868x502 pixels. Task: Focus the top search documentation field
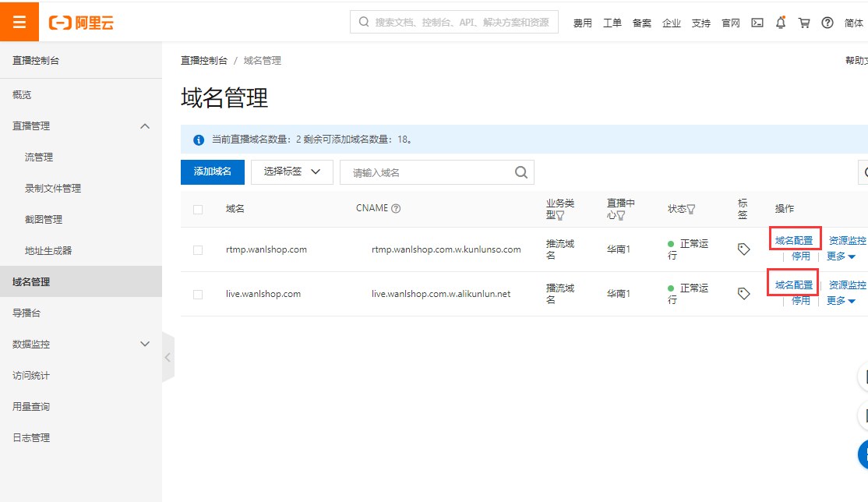click(454, 22)
